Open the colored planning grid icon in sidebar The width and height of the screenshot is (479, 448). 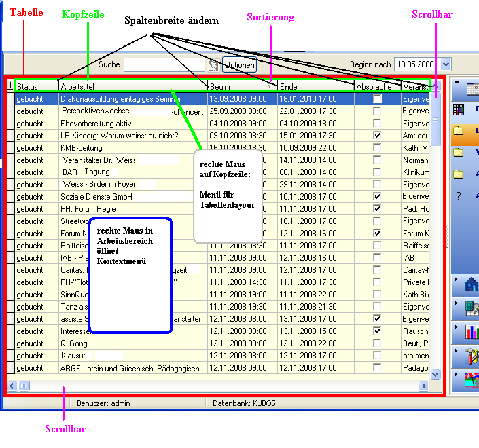click(458, 109)
